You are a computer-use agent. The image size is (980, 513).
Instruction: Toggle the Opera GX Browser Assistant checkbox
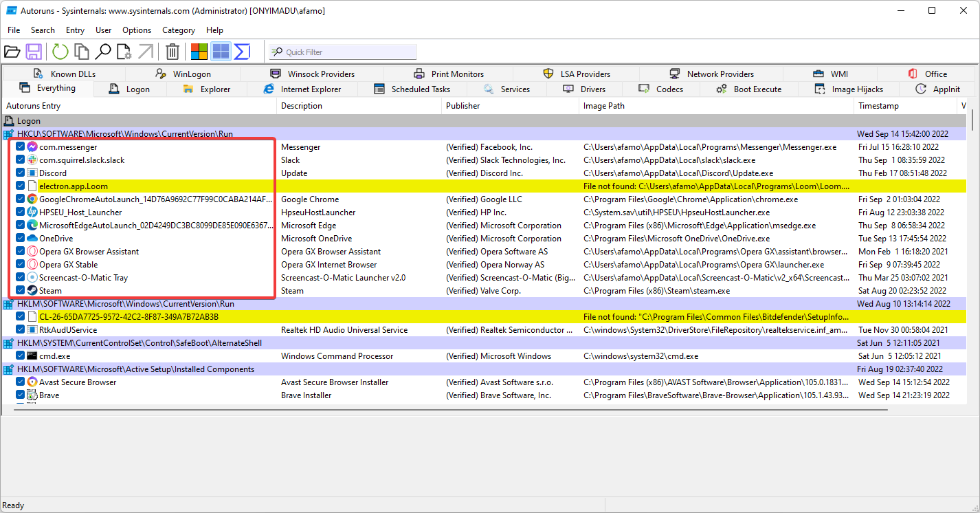(x=21, y=252)
